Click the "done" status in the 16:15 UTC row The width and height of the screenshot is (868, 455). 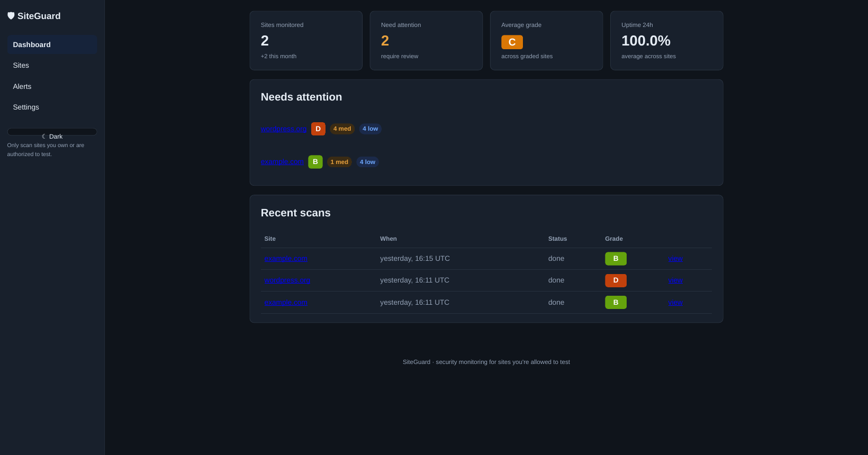pyautogui.click(x=556, y=259)
